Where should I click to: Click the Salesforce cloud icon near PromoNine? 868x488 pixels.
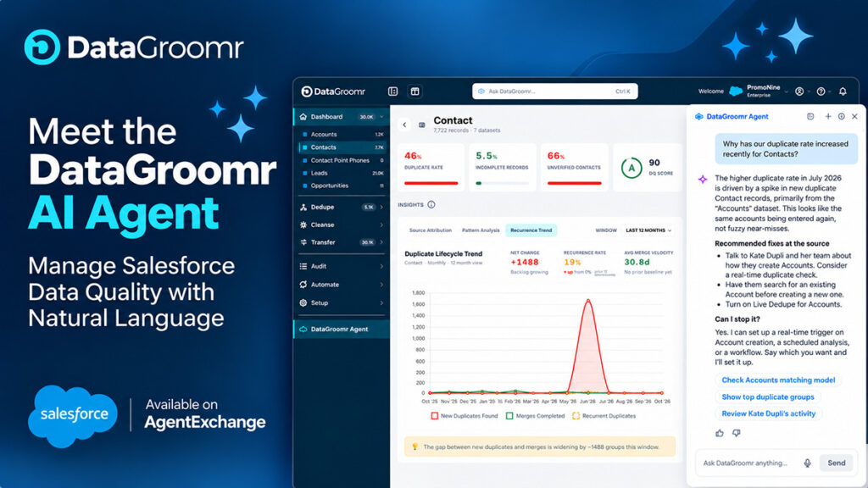(x=736, y=91)
